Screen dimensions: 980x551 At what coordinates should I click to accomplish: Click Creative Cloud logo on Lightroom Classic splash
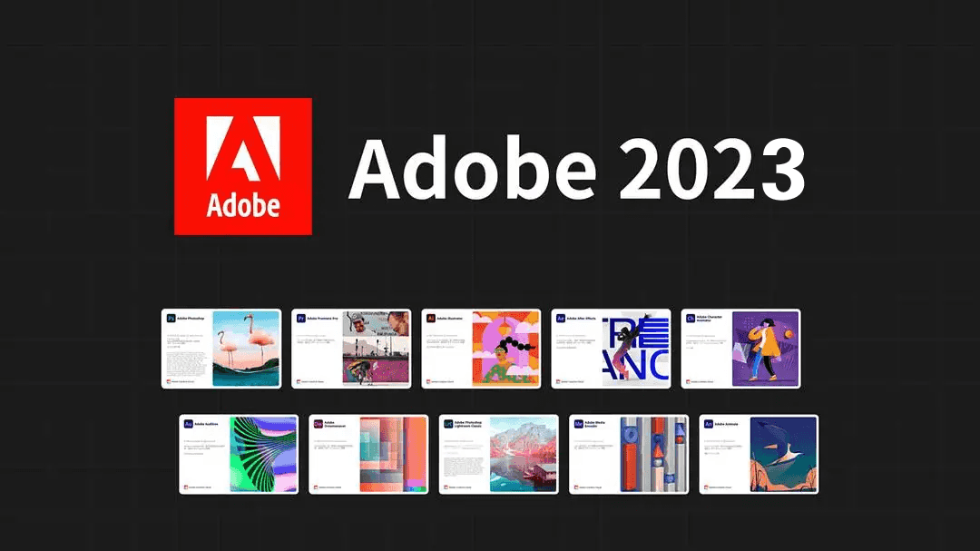[446, 487]
